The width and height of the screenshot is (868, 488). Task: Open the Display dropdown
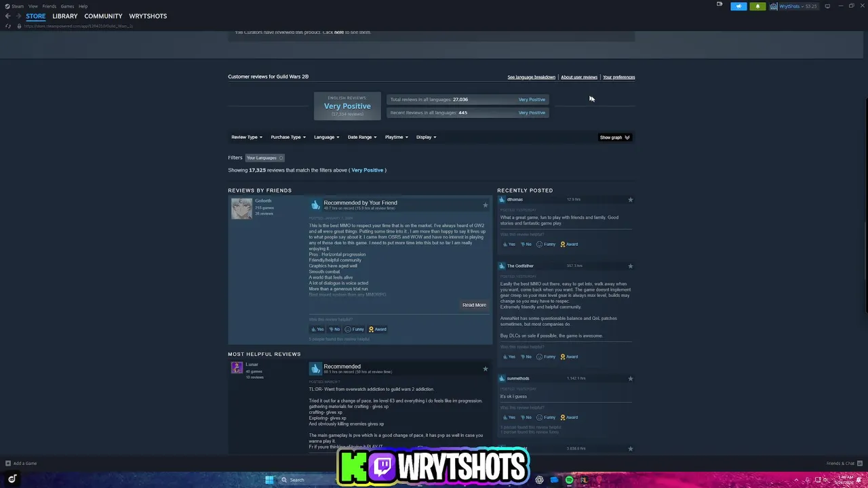point(427,137)
